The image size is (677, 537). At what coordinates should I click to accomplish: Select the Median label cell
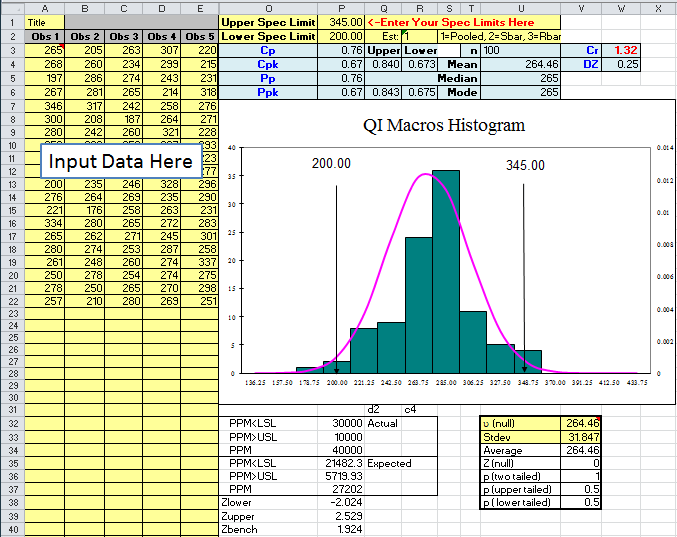(x=459, y=78)
